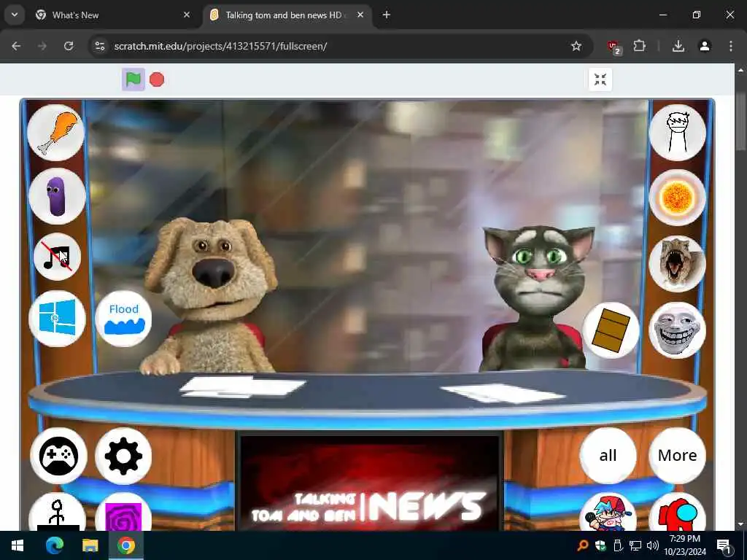Click the Windows Security shield tray icon
Viewport: 747px width, 560px height.
point(600,545)
